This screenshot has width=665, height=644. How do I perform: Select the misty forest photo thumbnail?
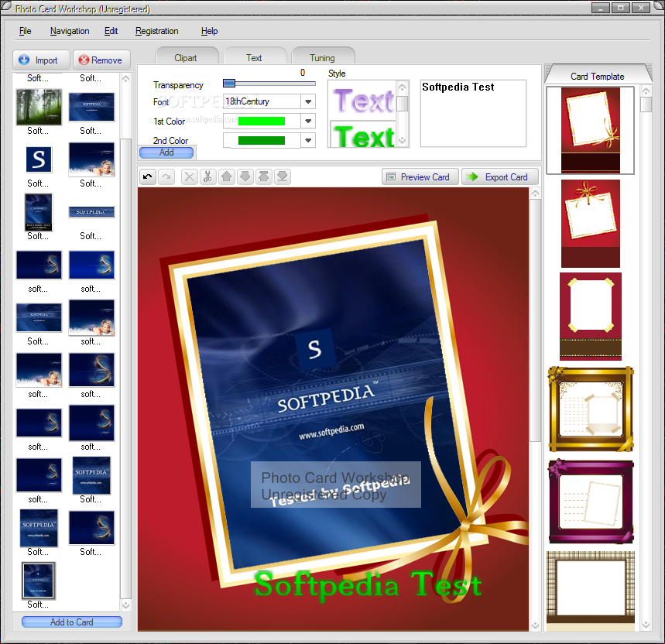(x=39, y=107)
